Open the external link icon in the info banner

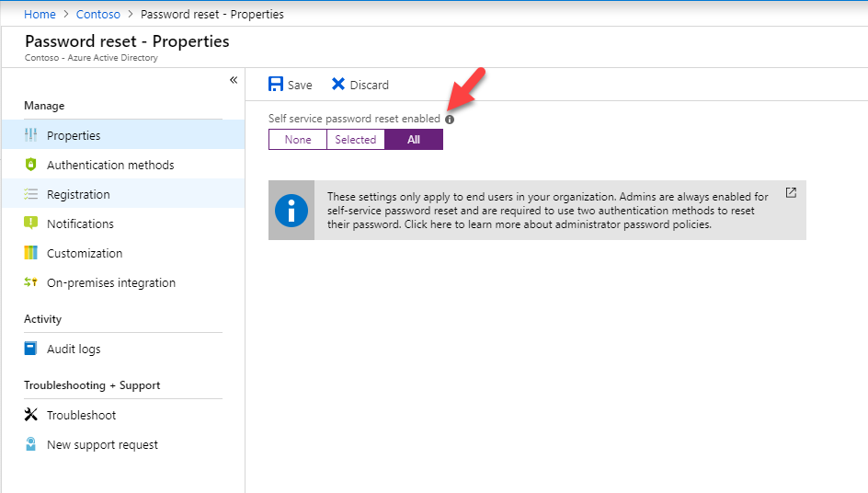coord(791,193)
